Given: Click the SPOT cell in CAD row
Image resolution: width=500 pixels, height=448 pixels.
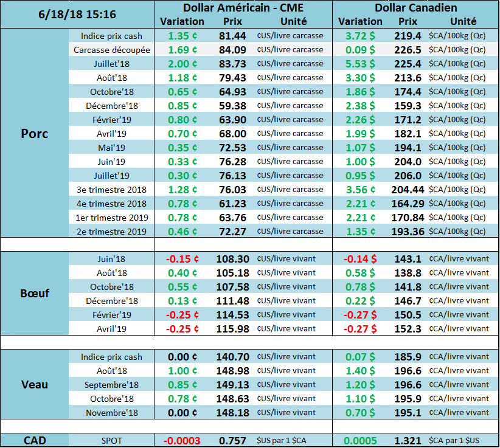Looking at the screenshot, I should 112,440.
